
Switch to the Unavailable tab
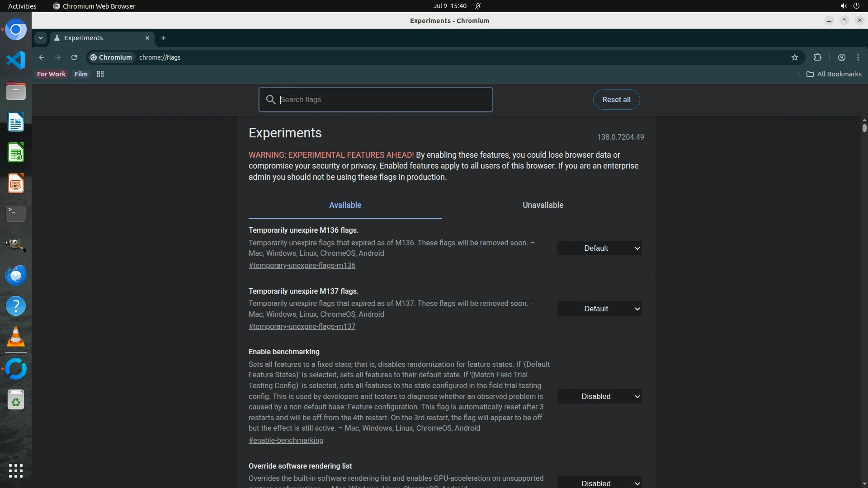[x=543, y=205]
